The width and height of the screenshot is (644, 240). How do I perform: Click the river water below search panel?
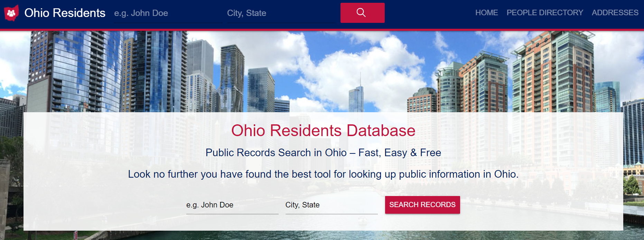coord(323,235)
